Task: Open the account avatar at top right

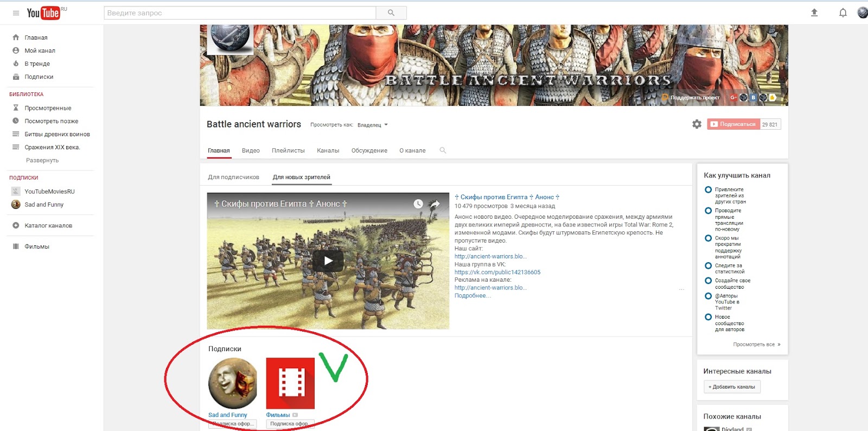Action: point(863,12)
